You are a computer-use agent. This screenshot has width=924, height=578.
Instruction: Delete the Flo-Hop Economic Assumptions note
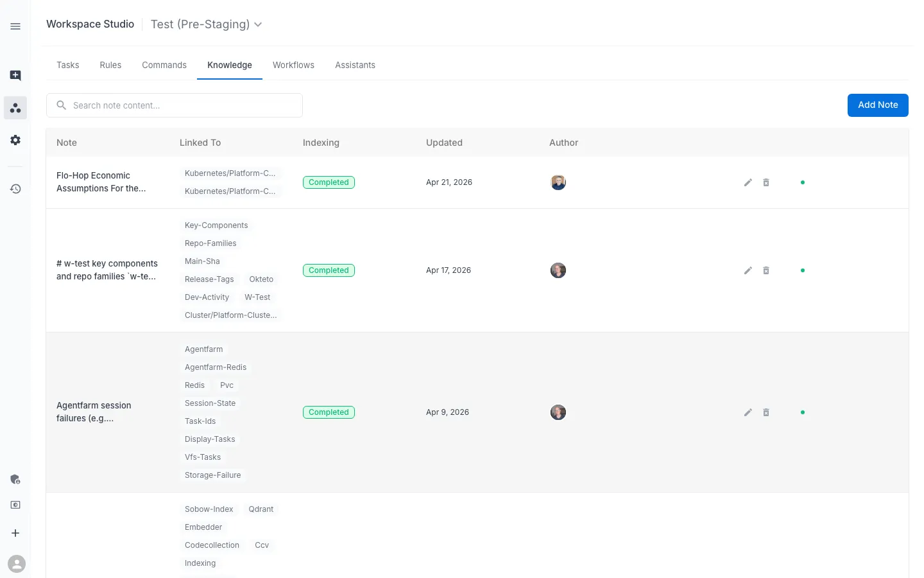coord(766,182)
